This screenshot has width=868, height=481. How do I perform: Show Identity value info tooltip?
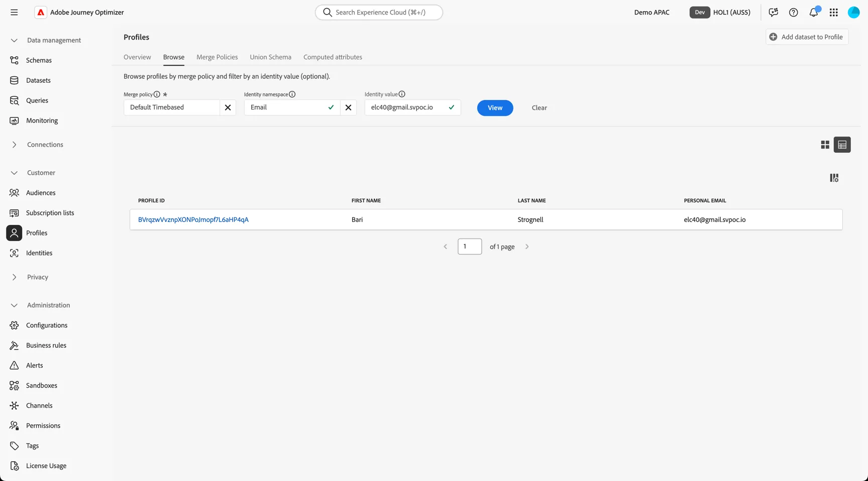(402, 94)
